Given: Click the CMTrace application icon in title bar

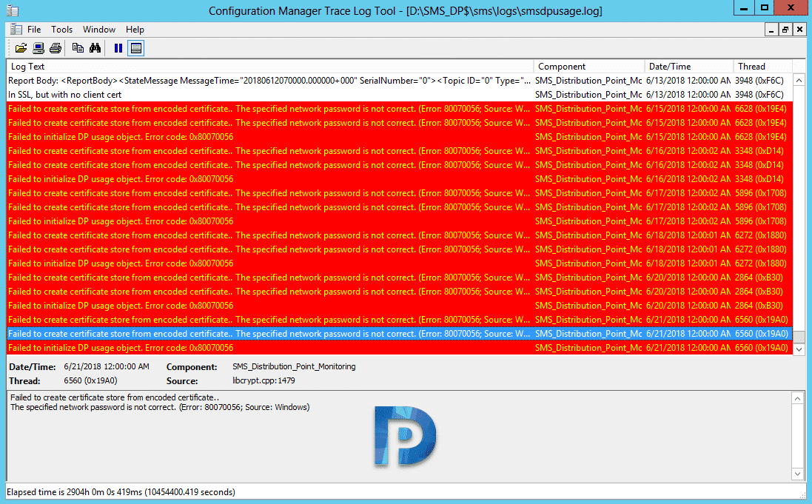Looking at the screenshot, I should [x=13, y=10].
